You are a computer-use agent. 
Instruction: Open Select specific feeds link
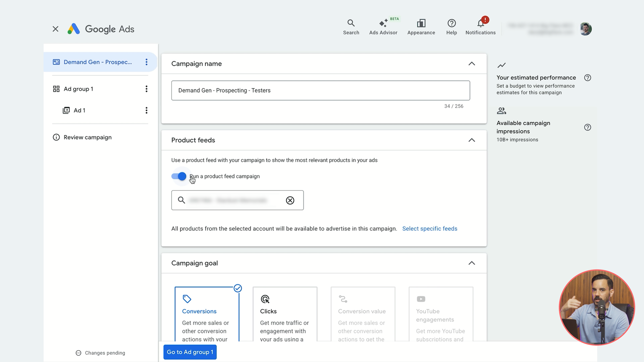click(x=430, y=229)
